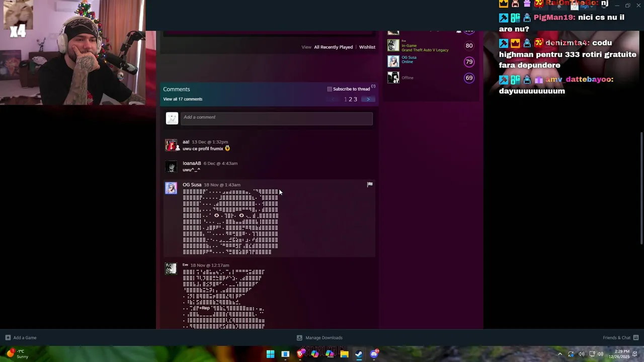Click the Add a Game label
Viewport: 644px width, 362px height.
(x=25, y=338)
